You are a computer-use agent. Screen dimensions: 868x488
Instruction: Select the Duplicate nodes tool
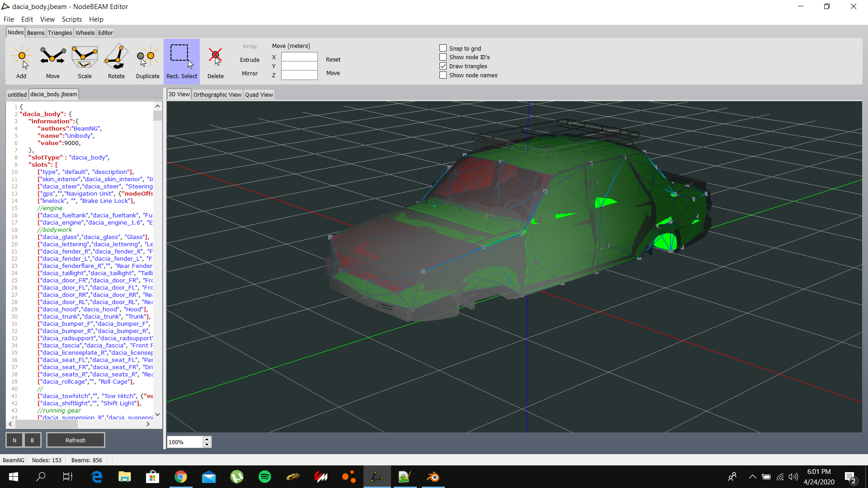click(x=148, y=62)
